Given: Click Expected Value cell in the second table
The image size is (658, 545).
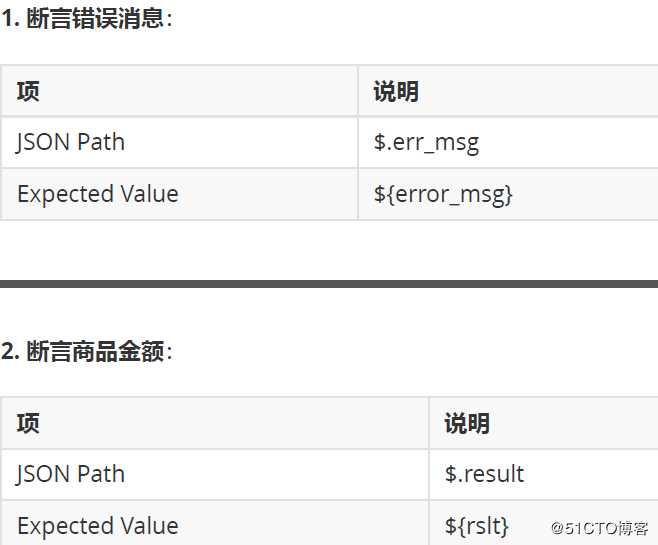Looking at the screenshot, I should pos(98,526).
